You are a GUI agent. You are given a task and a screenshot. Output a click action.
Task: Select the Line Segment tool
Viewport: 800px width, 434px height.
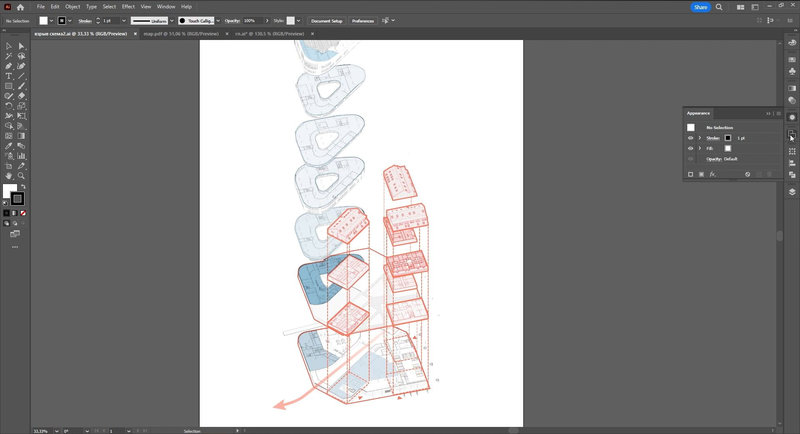21,76
